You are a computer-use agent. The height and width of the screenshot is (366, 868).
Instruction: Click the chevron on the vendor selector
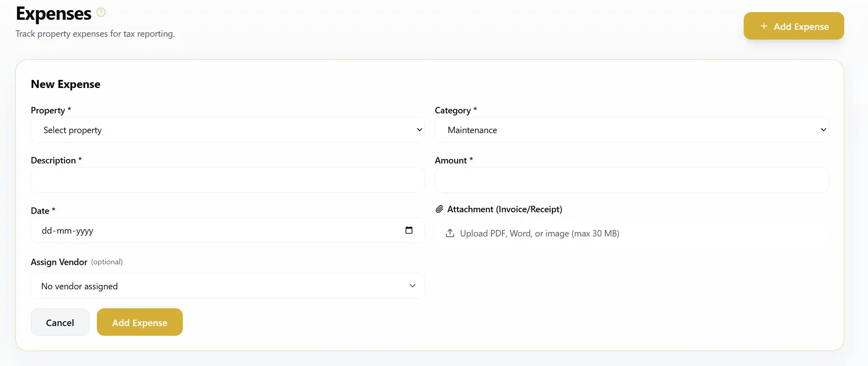[412, 286]
